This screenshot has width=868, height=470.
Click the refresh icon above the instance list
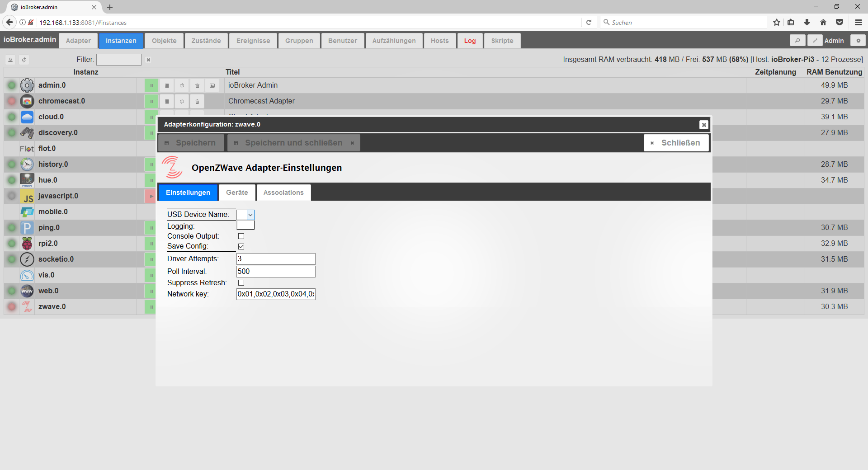point(24,60)
